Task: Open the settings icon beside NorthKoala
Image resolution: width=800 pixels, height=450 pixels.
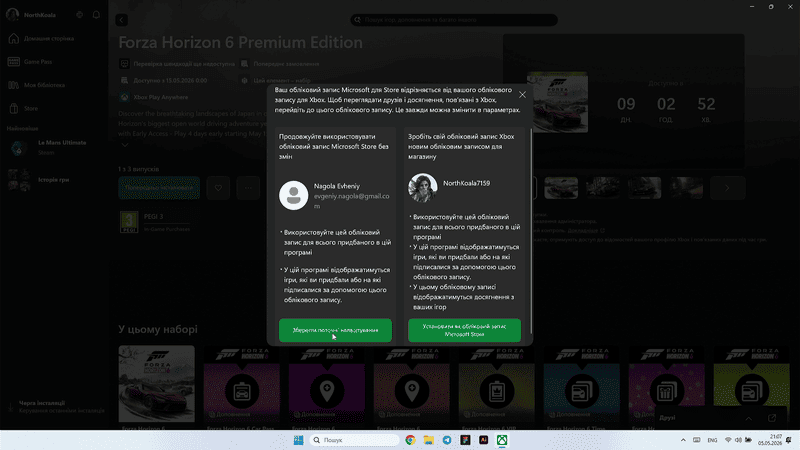Action: (80, 15)
